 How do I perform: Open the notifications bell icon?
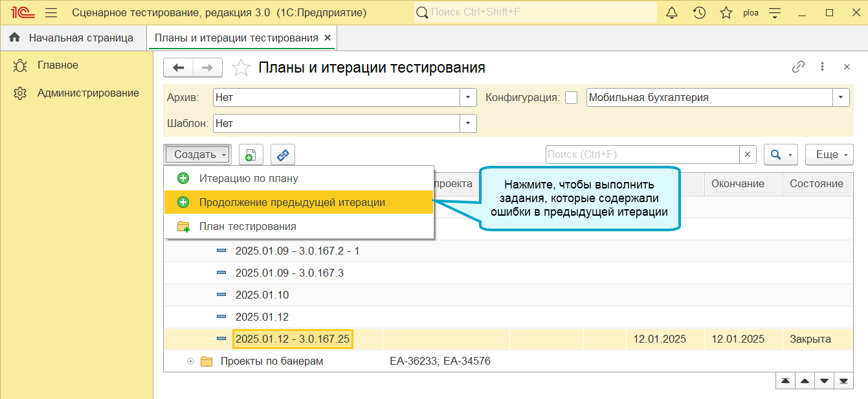(672, 12)
